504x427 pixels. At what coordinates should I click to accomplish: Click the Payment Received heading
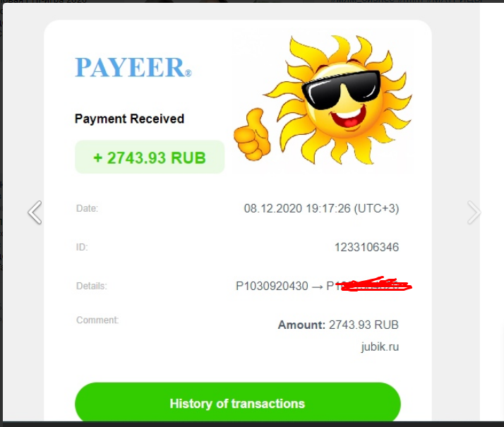130,119
